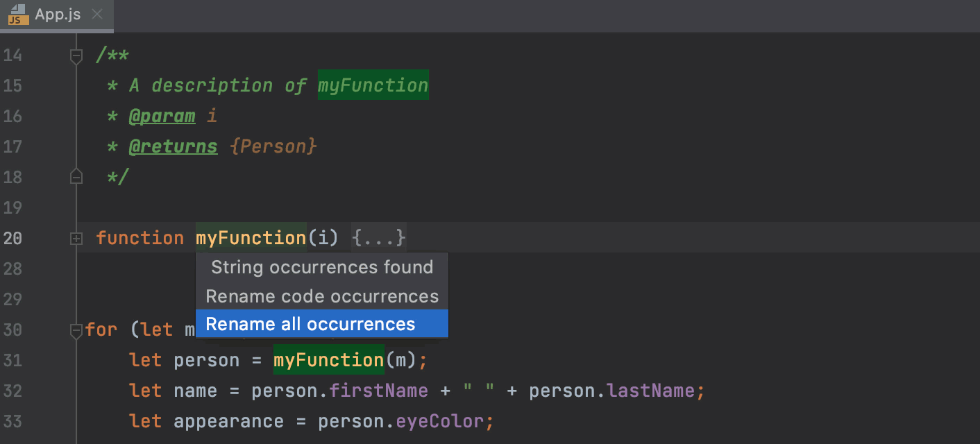Click line number 20 to set a breakpoint

pyautogui.click(x=12, y=238)
